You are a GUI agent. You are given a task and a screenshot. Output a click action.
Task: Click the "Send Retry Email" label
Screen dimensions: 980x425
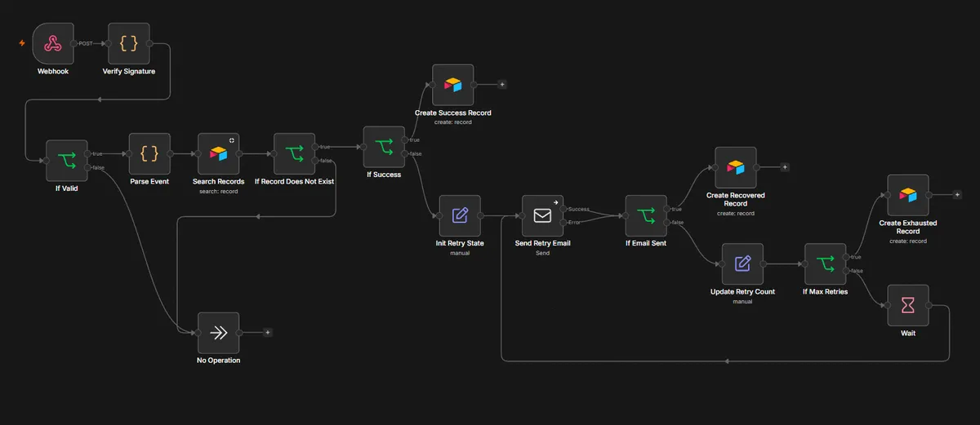tap(543, 243)
